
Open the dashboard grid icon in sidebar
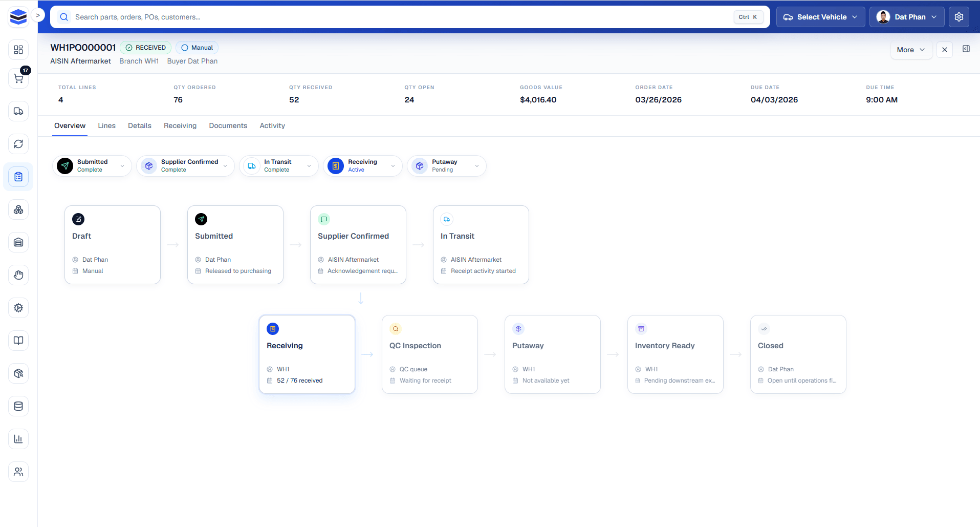click(x=18, y=50)
